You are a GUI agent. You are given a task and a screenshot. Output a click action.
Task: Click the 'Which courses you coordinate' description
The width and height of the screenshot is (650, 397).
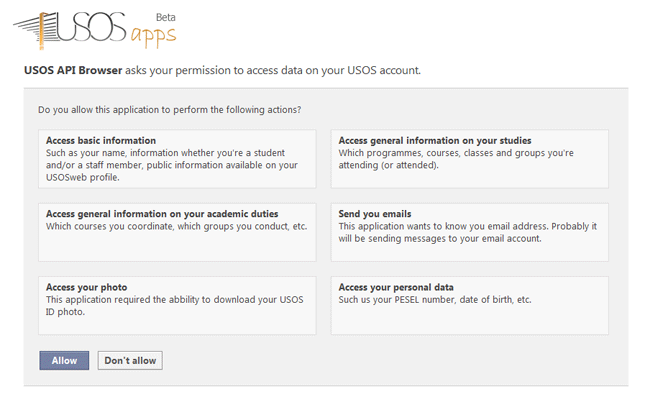coord(177,226)
